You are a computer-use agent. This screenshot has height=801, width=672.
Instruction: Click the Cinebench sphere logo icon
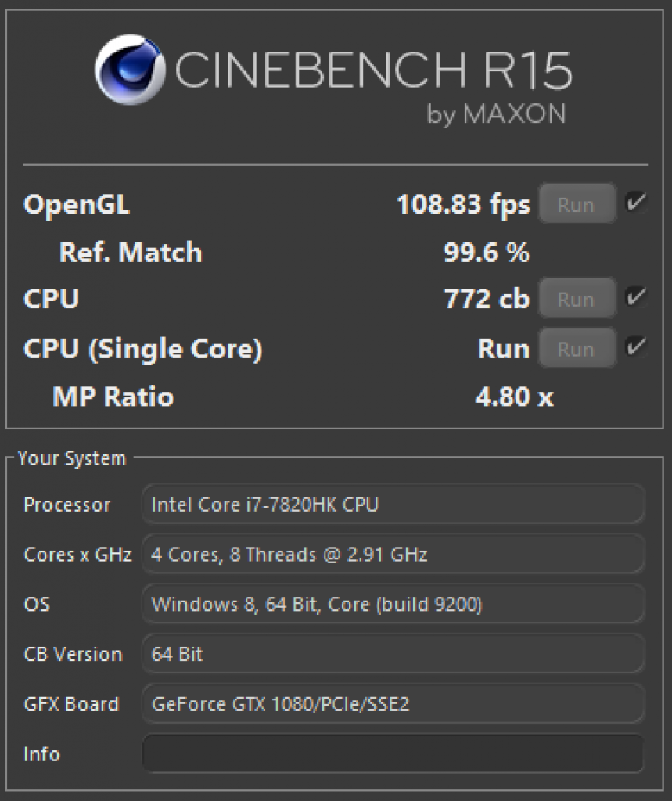[x=131, y=69]
